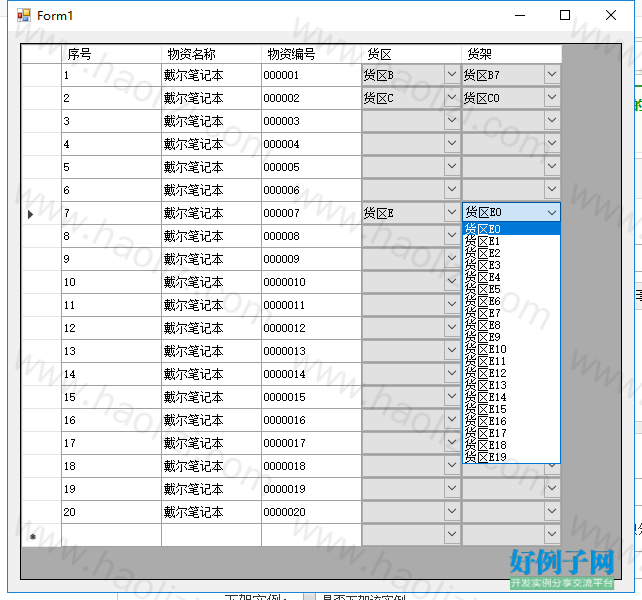Select 货区E19 list entry
The image size is (642, 600).
pyautogui.click(x=511, y=457)
